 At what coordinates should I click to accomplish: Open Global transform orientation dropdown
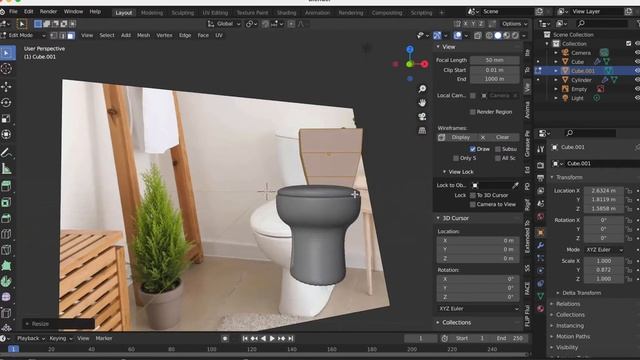224,24
